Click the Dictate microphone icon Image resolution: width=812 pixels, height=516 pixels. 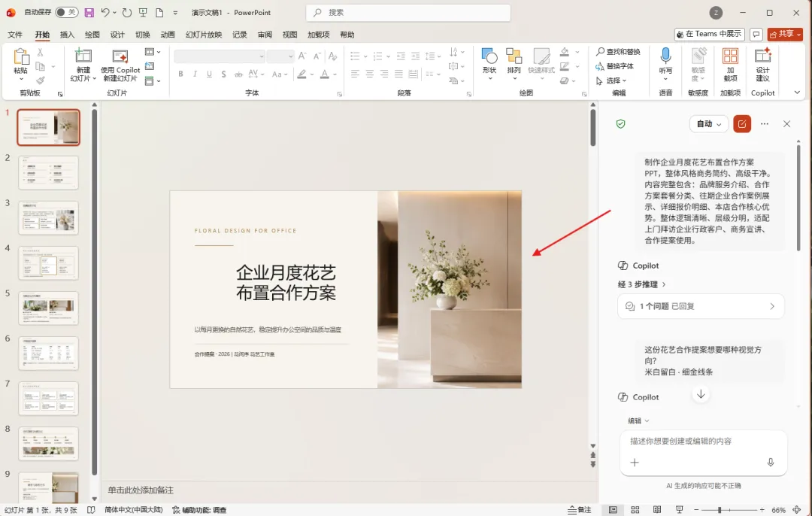coord(665,56)
